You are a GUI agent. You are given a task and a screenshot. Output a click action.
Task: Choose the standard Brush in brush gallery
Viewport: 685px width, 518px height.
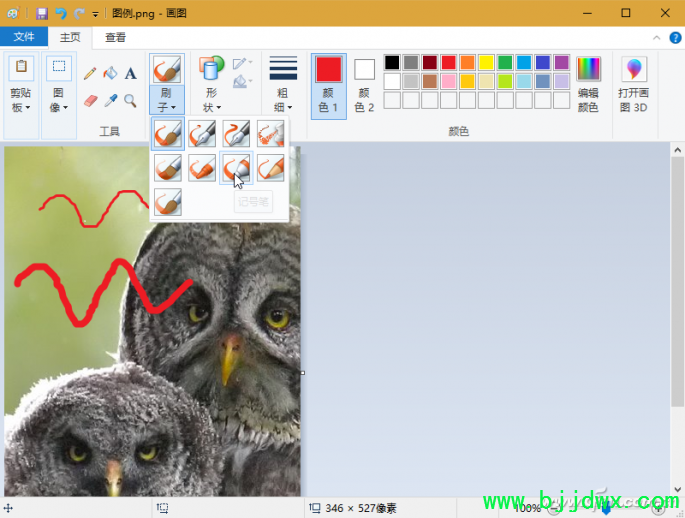click(x=167, y=133)
